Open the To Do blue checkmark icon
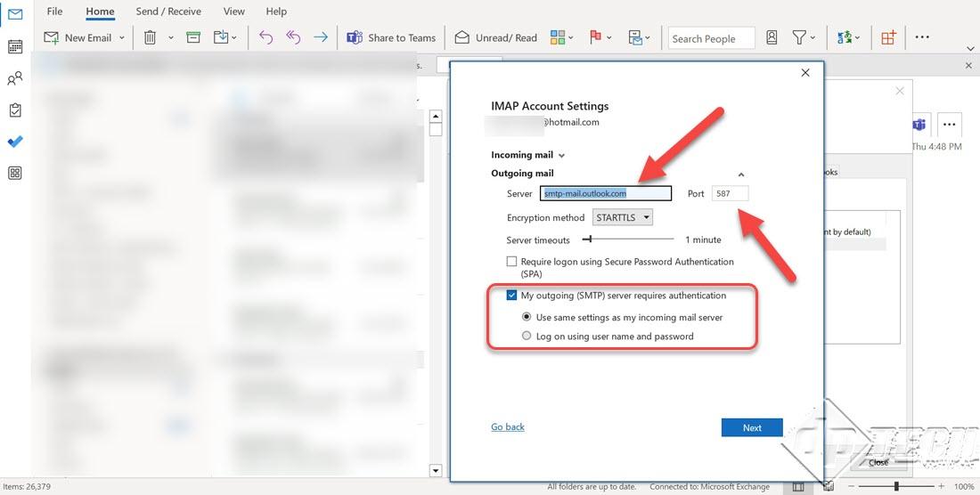This screenshot has width=980, height=495. (x=15, y=142)
